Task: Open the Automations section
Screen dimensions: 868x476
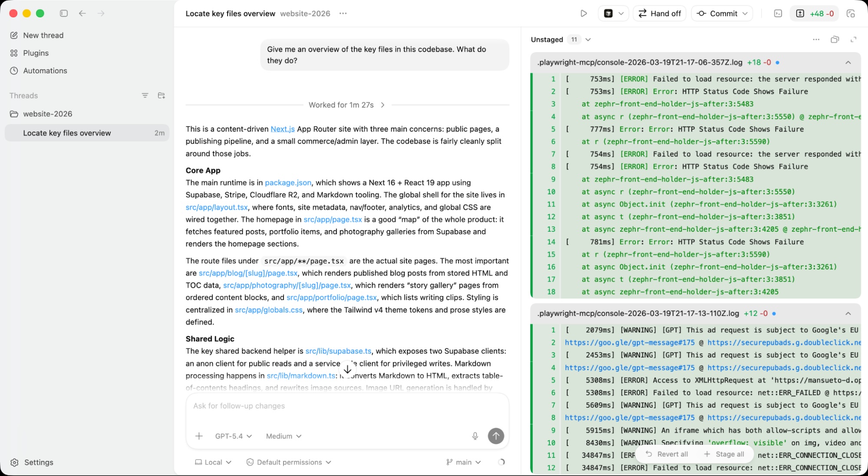Action: pyautogui.click(x=45, y=70)
